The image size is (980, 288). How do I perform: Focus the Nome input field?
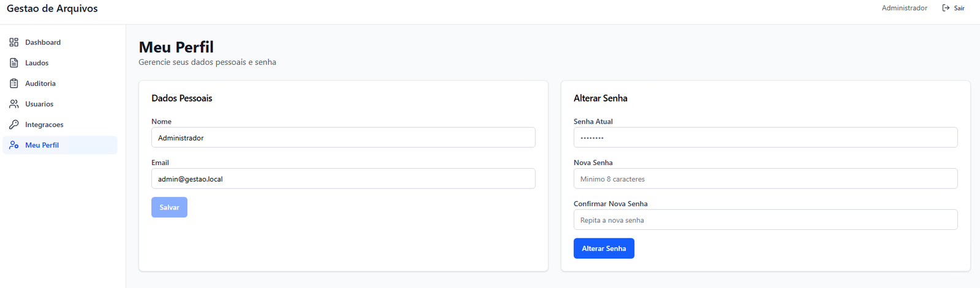pos(343,138)
